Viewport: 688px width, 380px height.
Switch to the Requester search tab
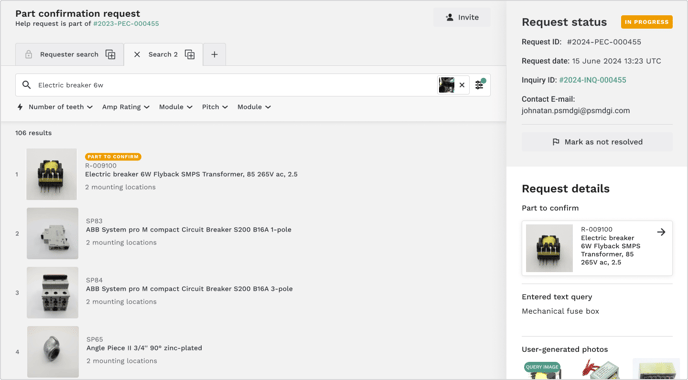click(x=69, y=54)
